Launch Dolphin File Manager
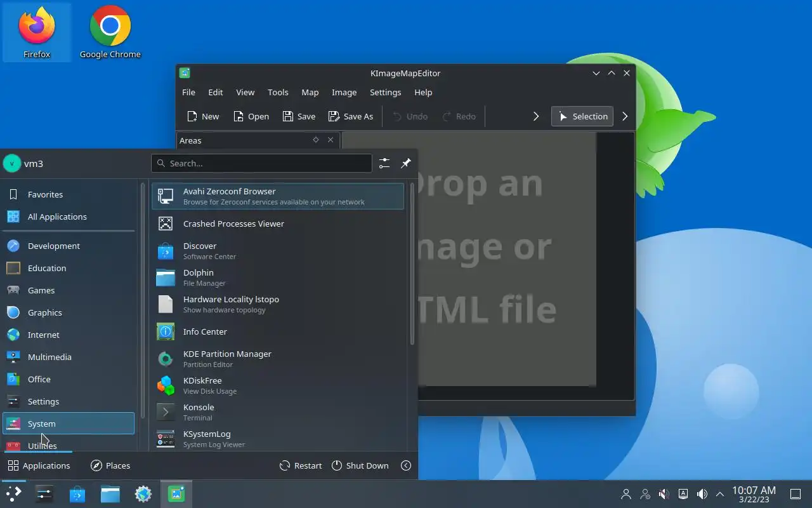 278,277
